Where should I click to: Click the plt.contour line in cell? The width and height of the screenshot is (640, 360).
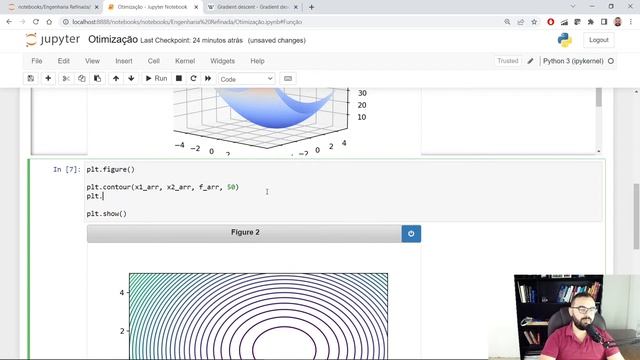point(162,187)
